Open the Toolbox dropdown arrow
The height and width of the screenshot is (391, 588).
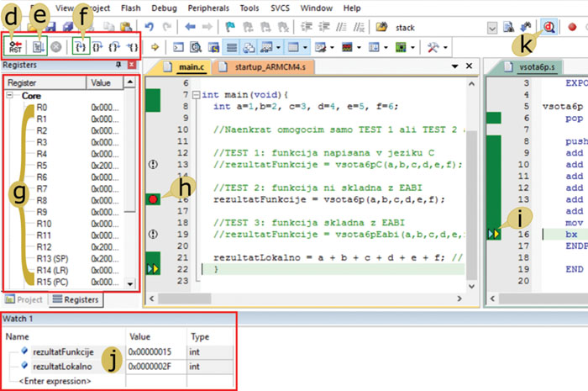445,48
